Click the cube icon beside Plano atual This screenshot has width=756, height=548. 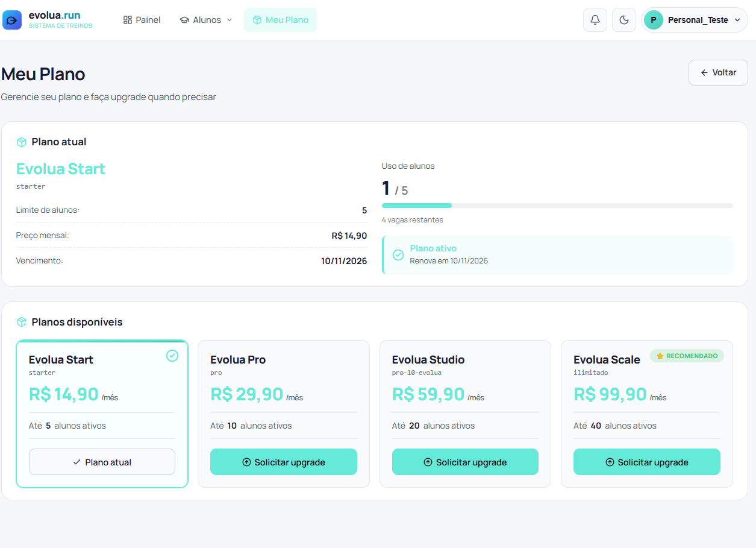point(22,142)
